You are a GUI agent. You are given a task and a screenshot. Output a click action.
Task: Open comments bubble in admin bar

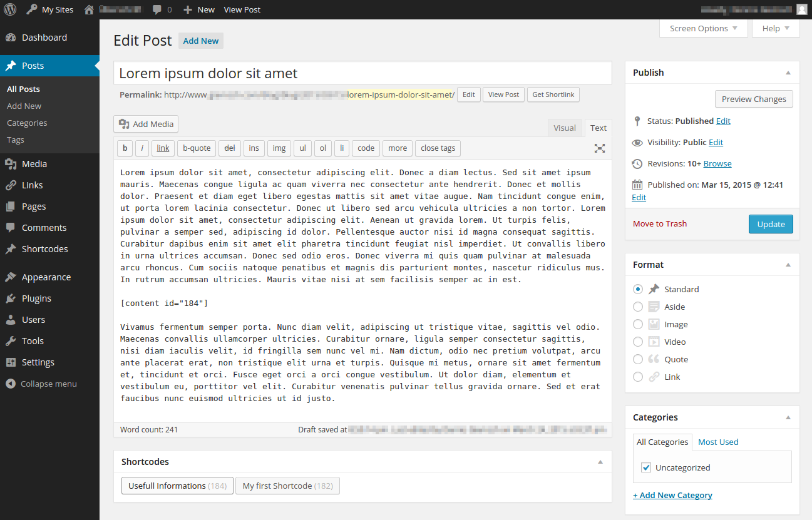pos(157,10)
